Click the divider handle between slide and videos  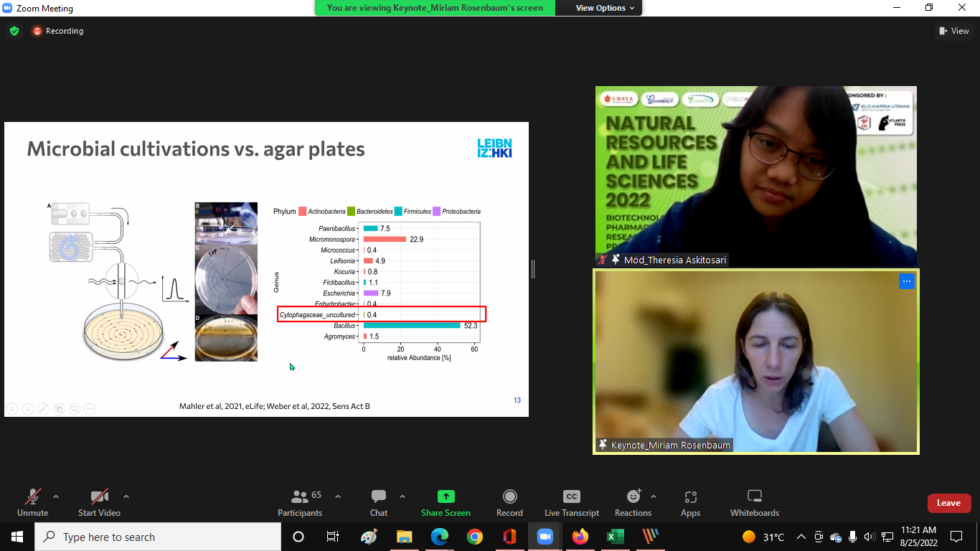(533, 269)
